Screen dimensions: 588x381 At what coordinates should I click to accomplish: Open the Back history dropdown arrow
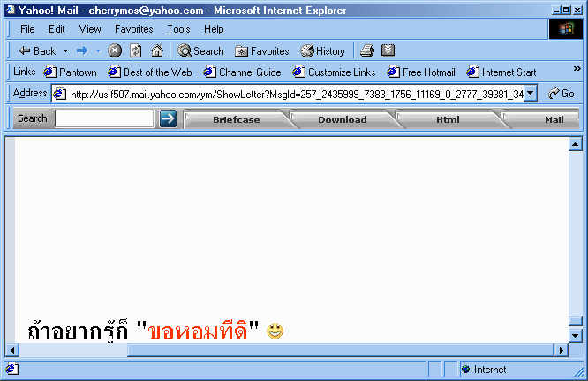(x=65, y=50)
